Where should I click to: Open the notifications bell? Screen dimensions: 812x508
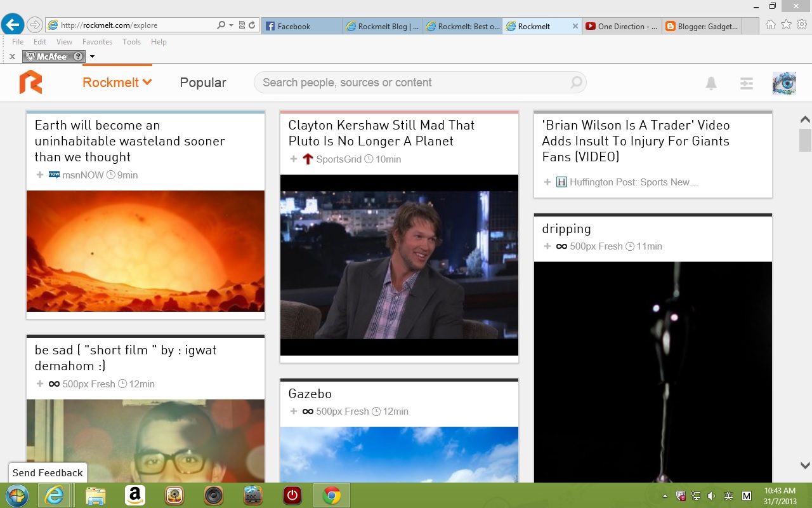coord(711,83)
